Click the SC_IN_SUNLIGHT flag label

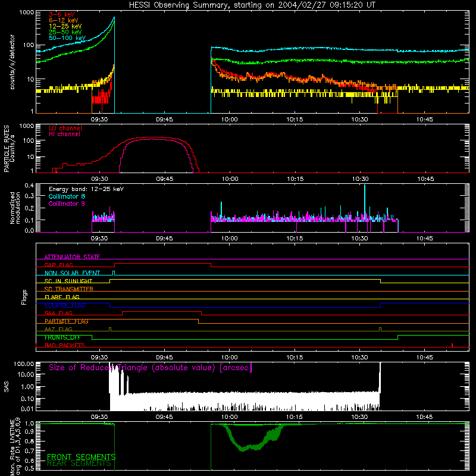[x=68, y=281]
